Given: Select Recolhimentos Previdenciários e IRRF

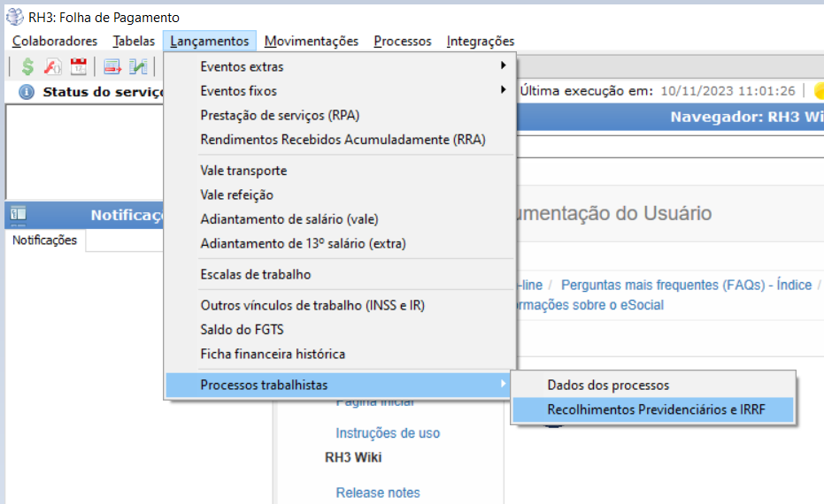Looking at the screenshot, I should (655, 409).
